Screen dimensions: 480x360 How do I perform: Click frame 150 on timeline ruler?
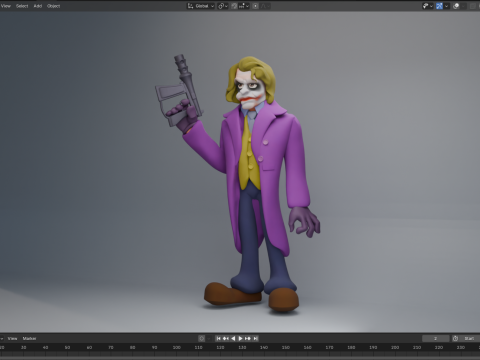(x=286, y=347)
